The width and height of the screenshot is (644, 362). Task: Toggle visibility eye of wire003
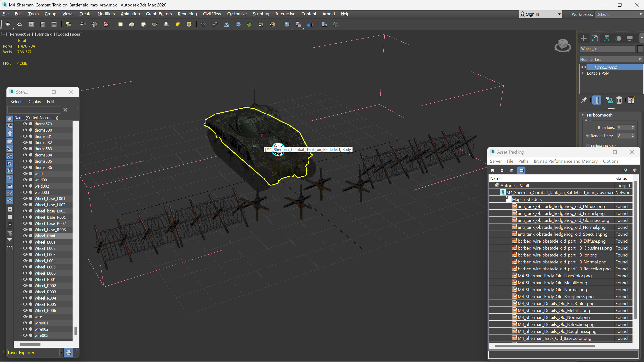click(25, 335)
